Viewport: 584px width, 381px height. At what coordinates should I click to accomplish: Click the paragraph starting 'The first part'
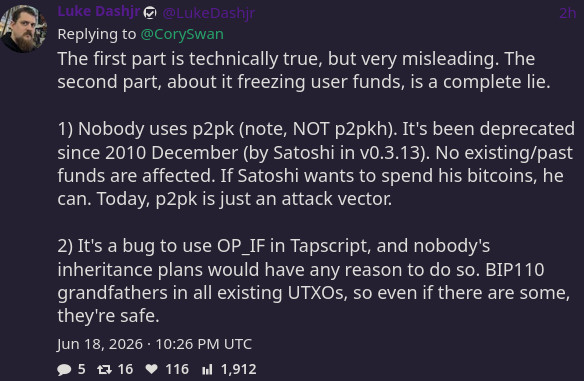click(x=304, y=70)
